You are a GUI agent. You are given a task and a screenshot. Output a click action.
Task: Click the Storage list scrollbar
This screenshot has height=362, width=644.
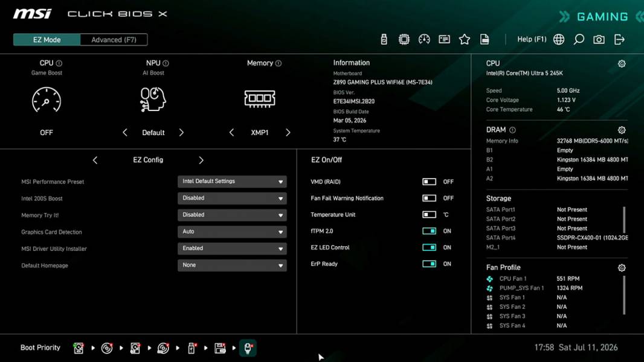(x=624, y=220)
